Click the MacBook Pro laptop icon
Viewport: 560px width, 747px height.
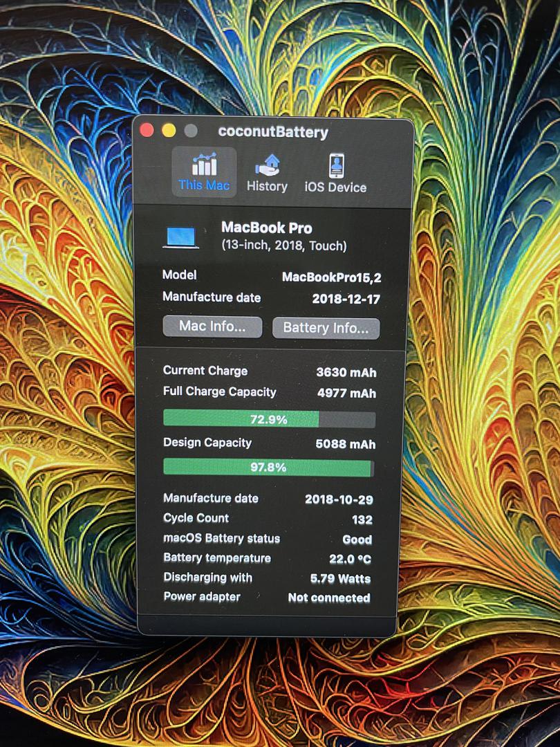tap(181, 237)
